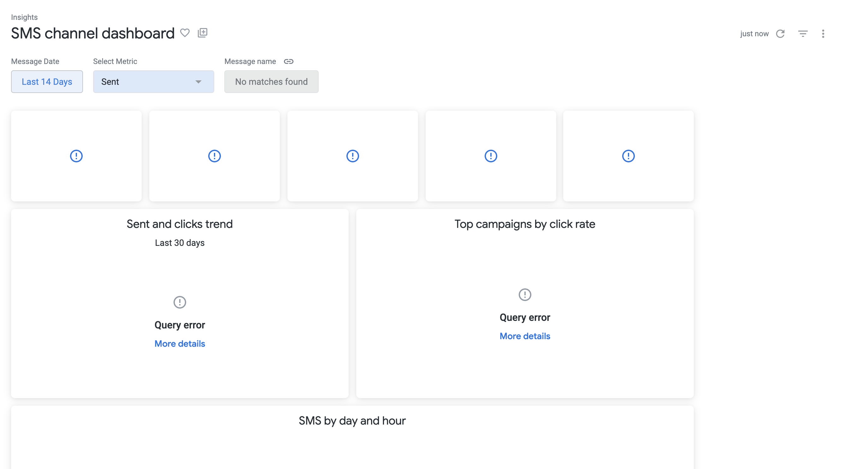This screenshot has width=868, height=469.
Task: Click the error icon in fifth tile
Action: pos(628,156)
